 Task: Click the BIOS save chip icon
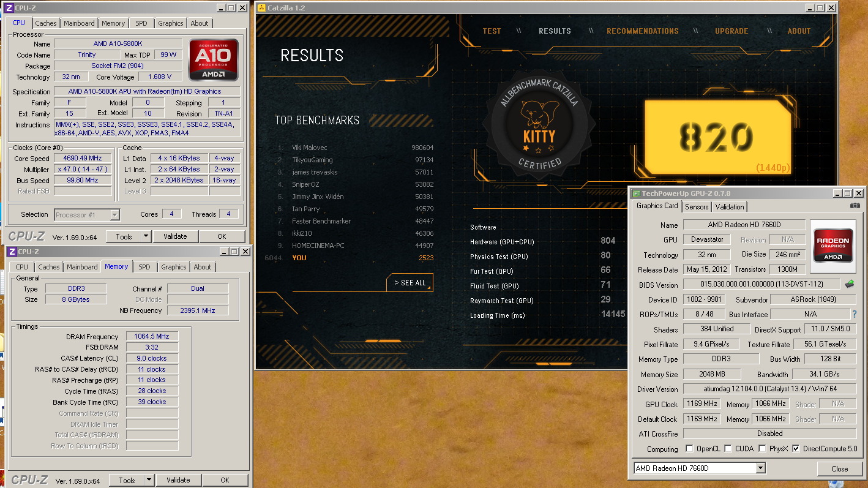850,284
